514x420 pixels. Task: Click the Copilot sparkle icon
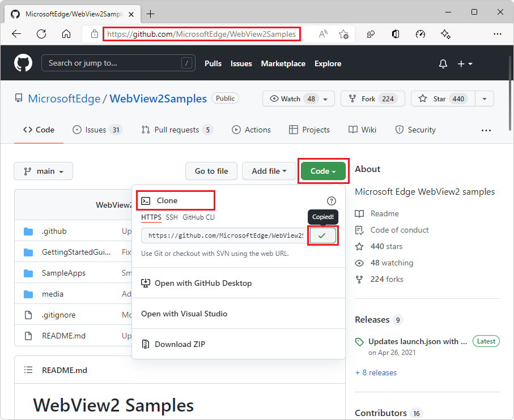pyautogui.click(x=445, y=34)
